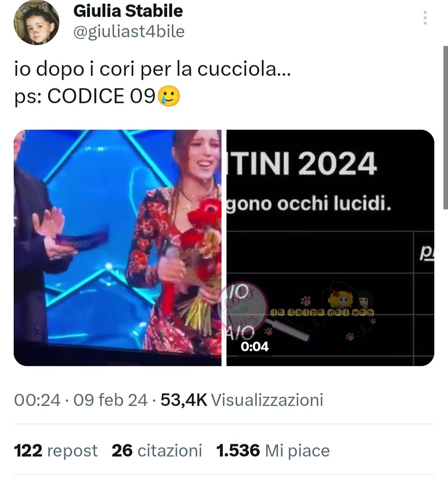Play the video showing TINI 2024
This screenshot has height=479, width=448.
[330, 248]
